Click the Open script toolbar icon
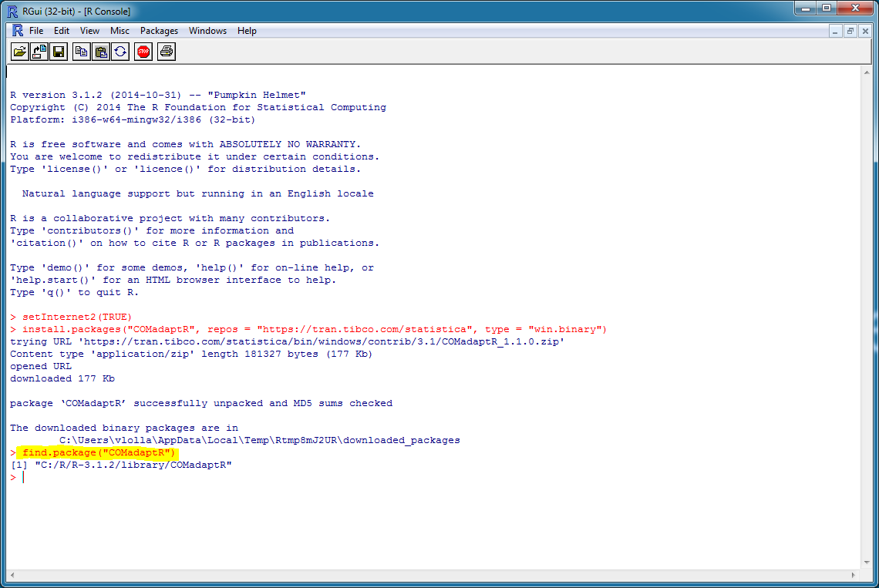The image size is (879, 588). point(19,52)
